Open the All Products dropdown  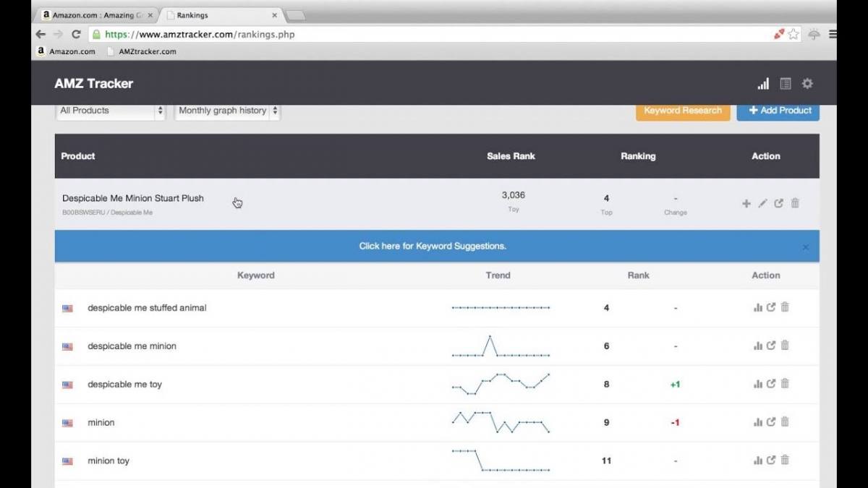(x=110, y=111)
